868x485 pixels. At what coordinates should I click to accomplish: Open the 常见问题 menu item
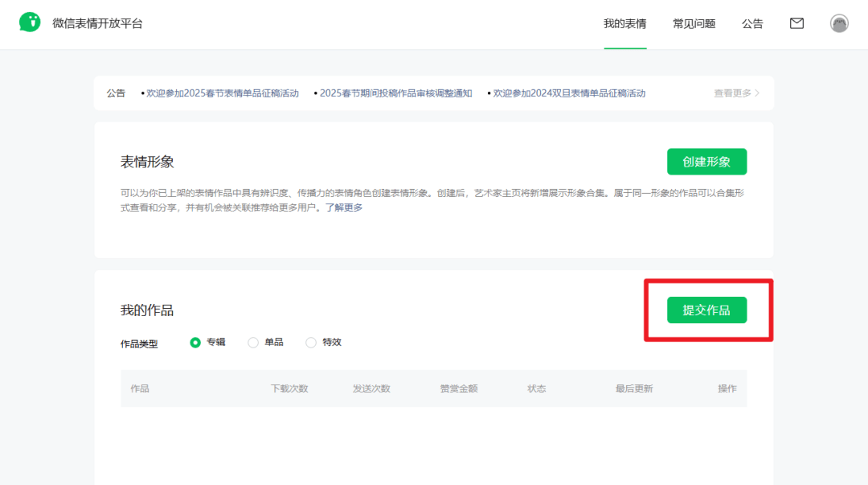(x=694, y=24)
